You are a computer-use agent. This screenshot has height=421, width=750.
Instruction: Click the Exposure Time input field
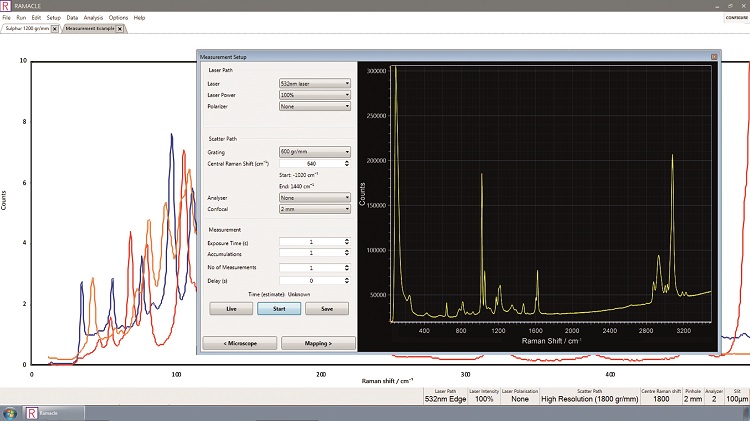311,242
